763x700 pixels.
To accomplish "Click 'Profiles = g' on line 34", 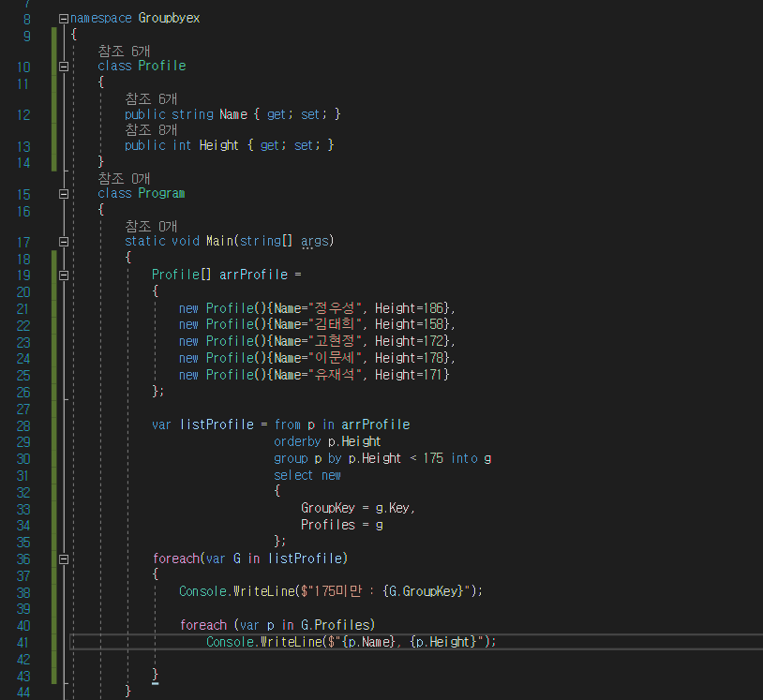I will [341, 525].
